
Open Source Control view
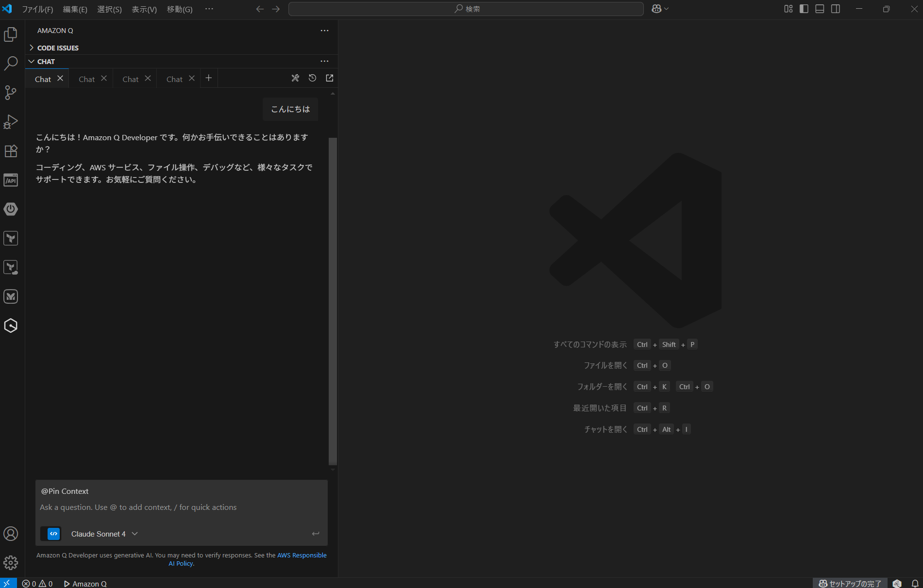coord(11,92)
